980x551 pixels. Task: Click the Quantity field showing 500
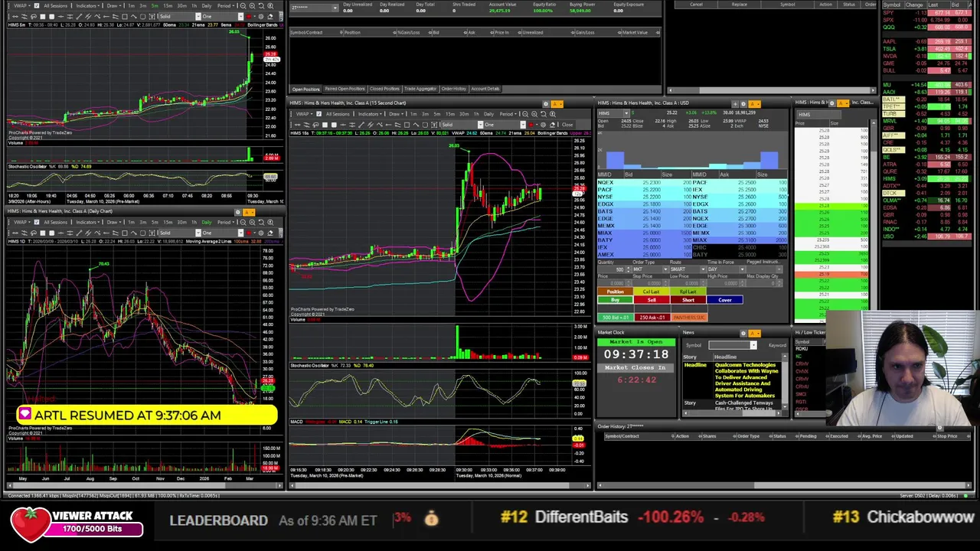(x=614, y=269)
